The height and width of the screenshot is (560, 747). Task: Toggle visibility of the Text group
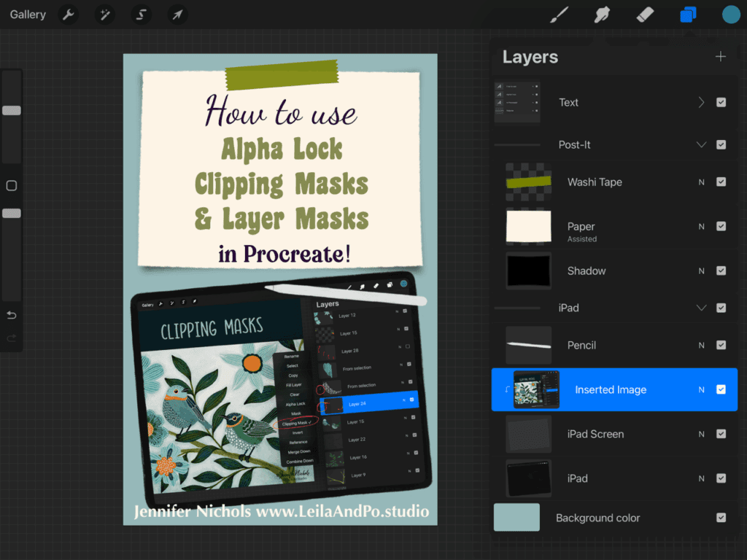coord(721,102)
